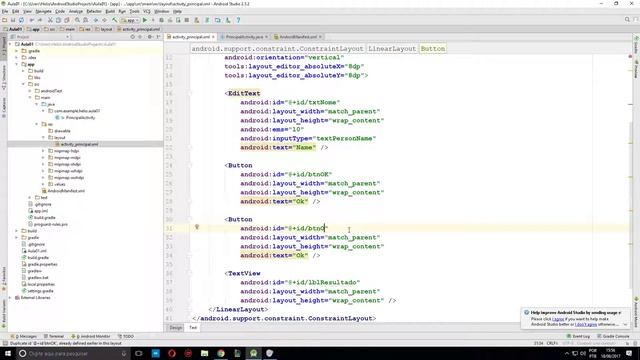Click the Search Everywhere magnifier at top right
This screenshot has width=640, height=360.
pos(627,20)
